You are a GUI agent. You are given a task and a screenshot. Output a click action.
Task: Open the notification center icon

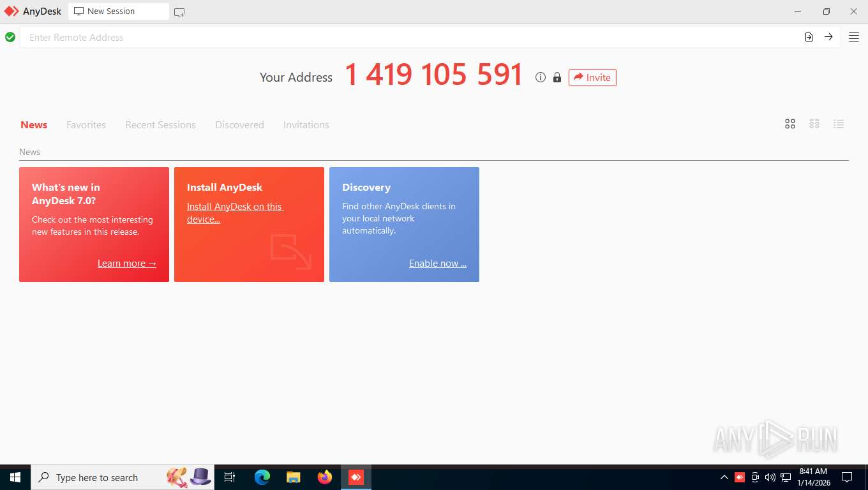tap(847, 477)
